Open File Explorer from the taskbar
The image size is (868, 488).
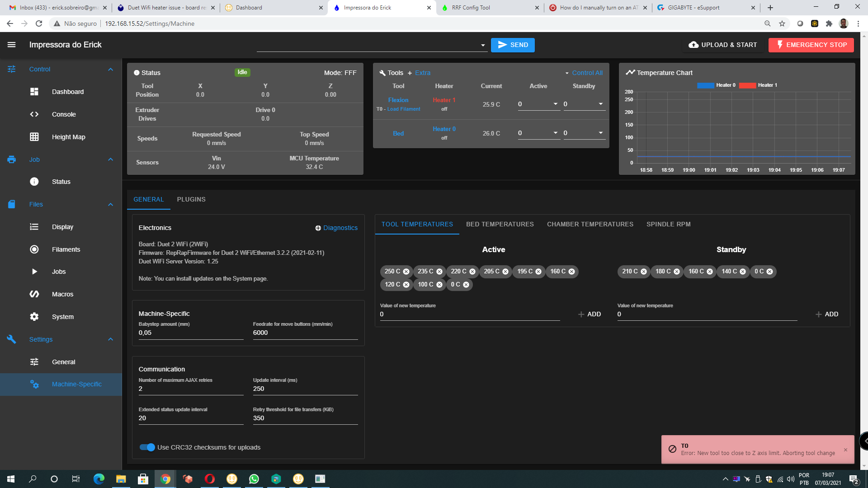pyautogui.click(x=121, y=479)
